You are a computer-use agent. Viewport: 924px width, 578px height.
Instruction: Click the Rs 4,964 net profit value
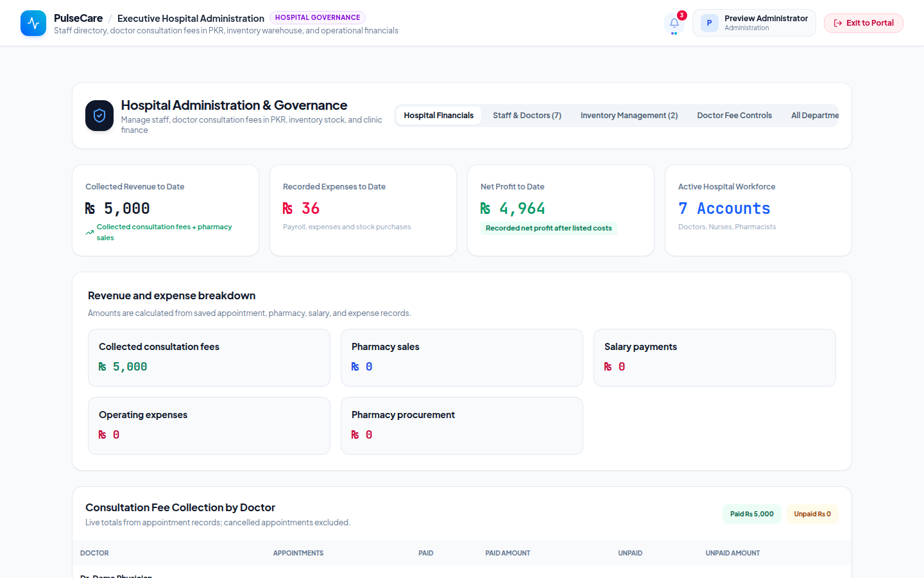click(x=513, y=209)
